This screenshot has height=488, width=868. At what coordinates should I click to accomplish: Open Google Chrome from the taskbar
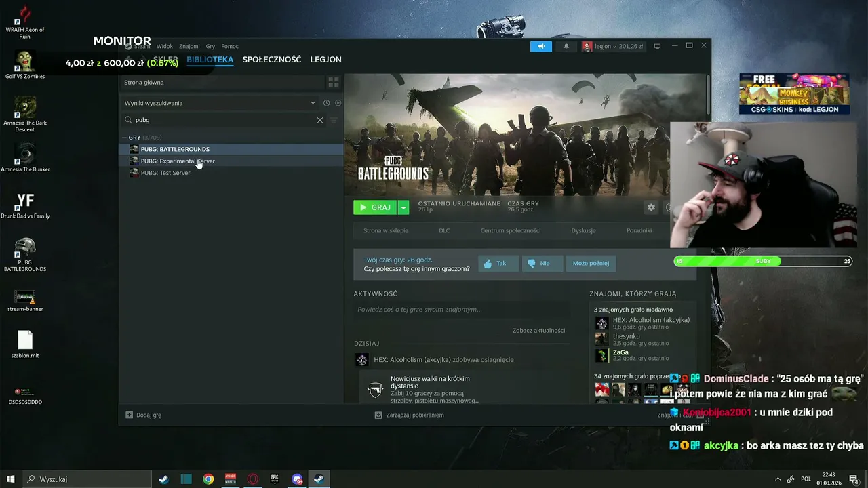[x=208, y=479]
